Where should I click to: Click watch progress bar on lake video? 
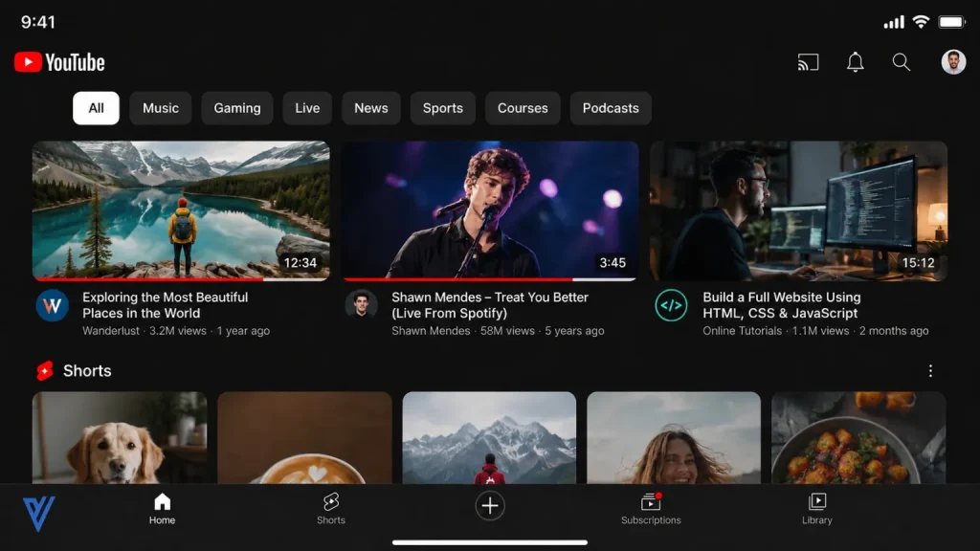pos(181,279)
